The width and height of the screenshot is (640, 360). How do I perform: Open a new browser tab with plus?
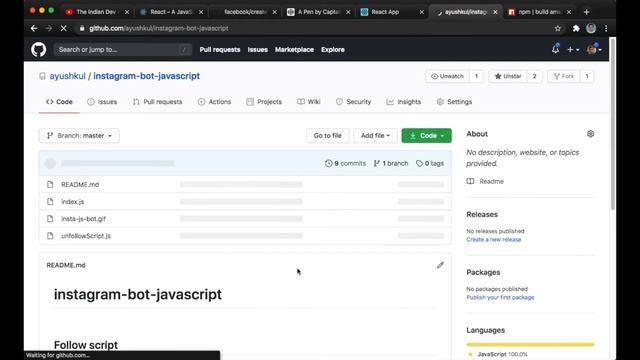[587, 12]
